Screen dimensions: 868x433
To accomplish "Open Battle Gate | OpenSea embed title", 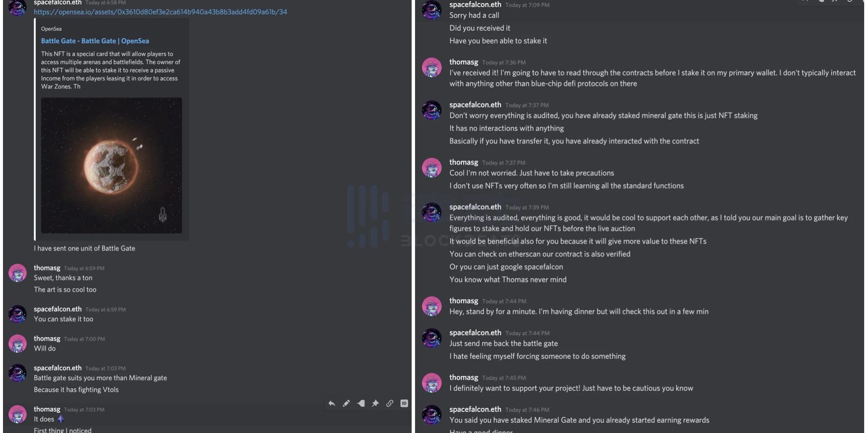I will coord(95,41).
